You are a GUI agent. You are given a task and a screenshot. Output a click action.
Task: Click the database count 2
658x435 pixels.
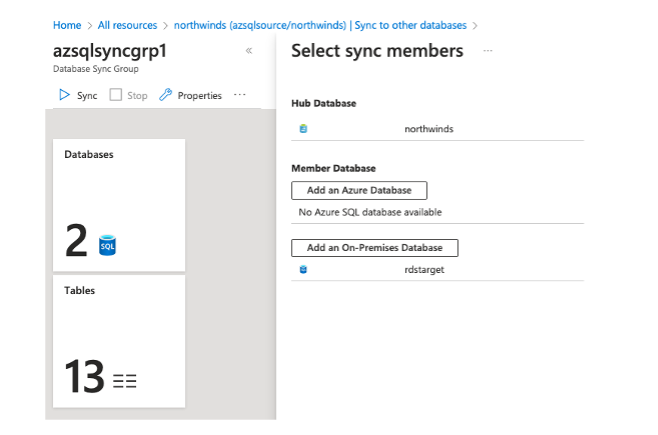click(76, 240)
